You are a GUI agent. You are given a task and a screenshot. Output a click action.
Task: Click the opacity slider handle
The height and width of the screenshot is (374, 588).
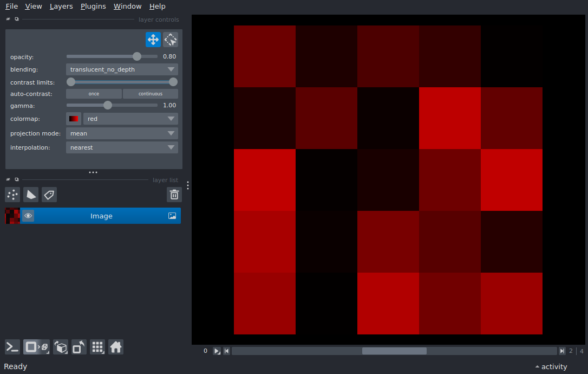coord(137,56)
